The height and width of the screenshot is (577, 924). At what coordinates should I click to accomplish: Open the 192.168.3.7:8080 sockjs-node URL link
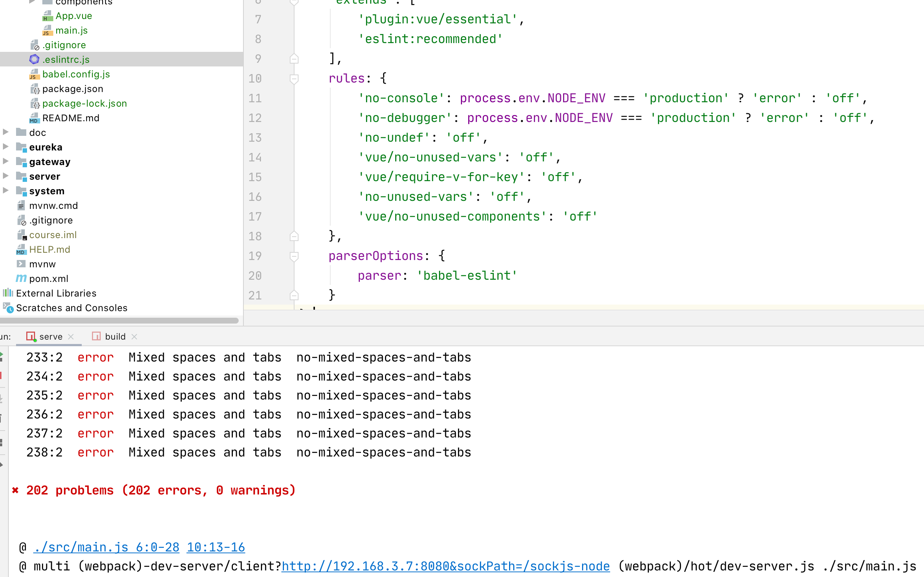pyautogui.click(x=446, y=566)
